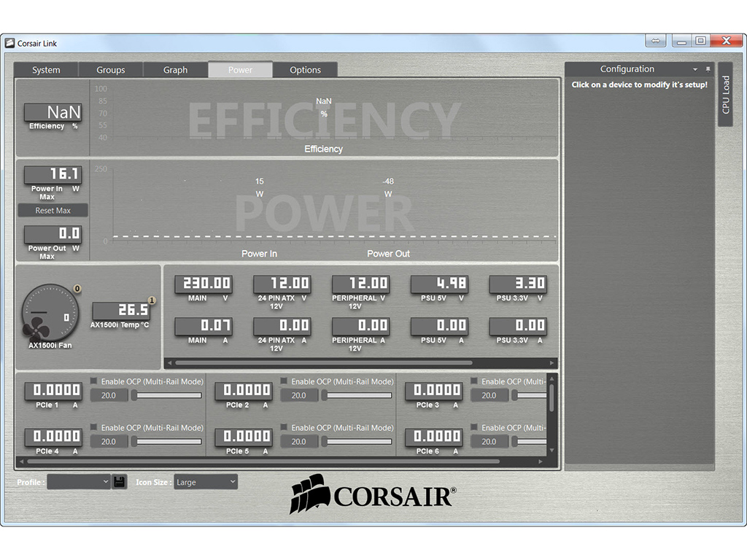This screenshot has height=560, width=747.
Task: Switch to the Groups tab
Action: pyautogui.click(x=111, y=70)
